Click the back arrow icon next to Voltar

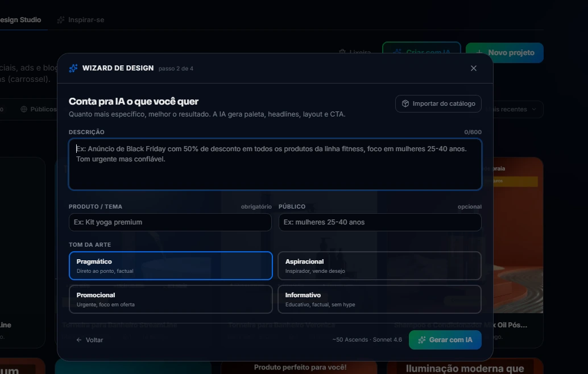pyautogui.click(x=78, y=340)
